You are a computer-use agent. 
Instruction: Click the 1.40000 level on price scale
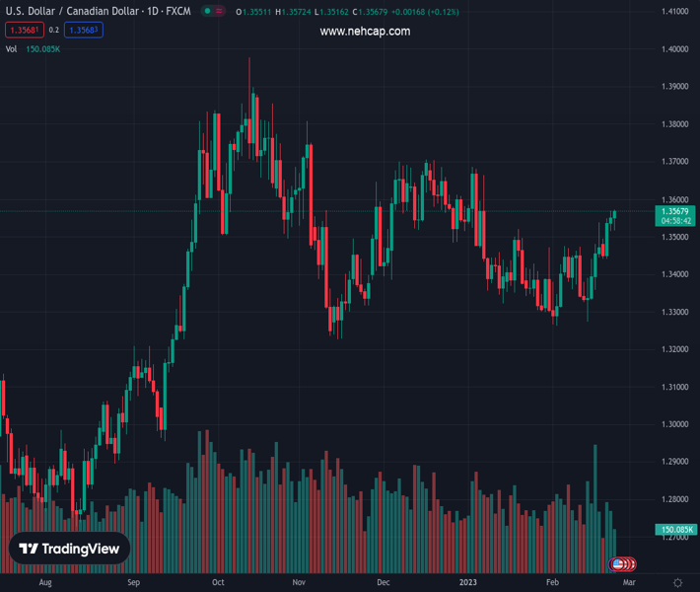tap(674, 49)
